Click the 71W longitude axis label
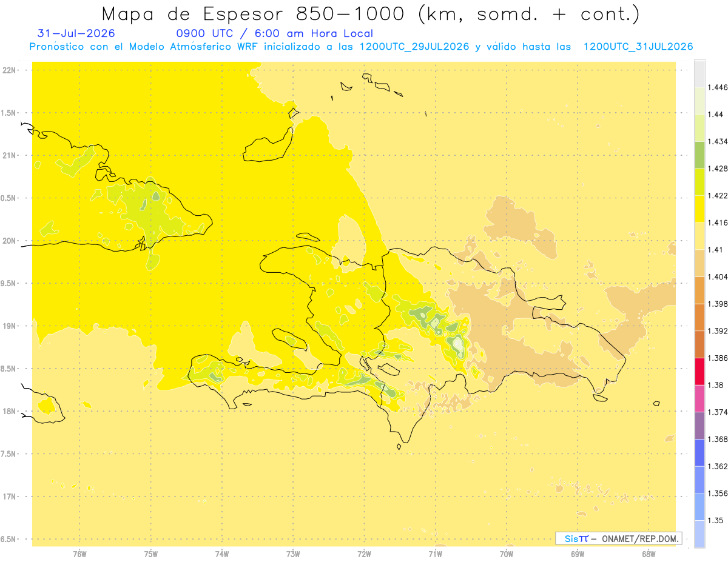Screen dimensions: 728x562 coord(435,554)
